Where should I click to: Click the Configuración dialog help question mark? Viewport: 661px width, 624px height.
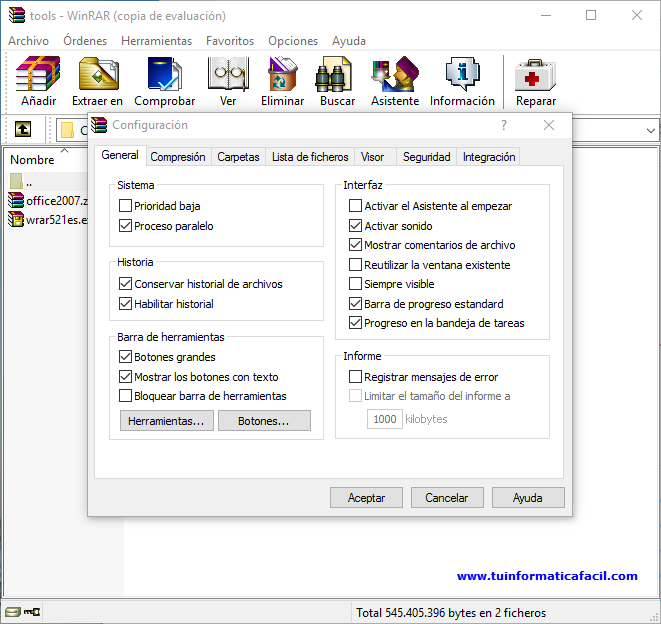504,125
